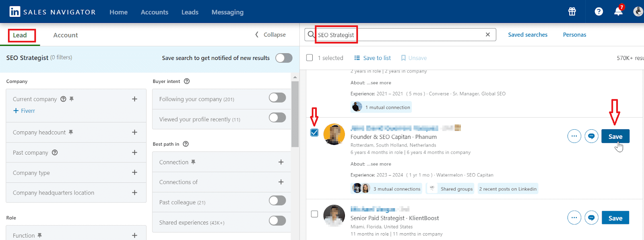Open the help question mark icon
Image resolution: width=644 pixels, height=240 pixels.
click(599, 12)
